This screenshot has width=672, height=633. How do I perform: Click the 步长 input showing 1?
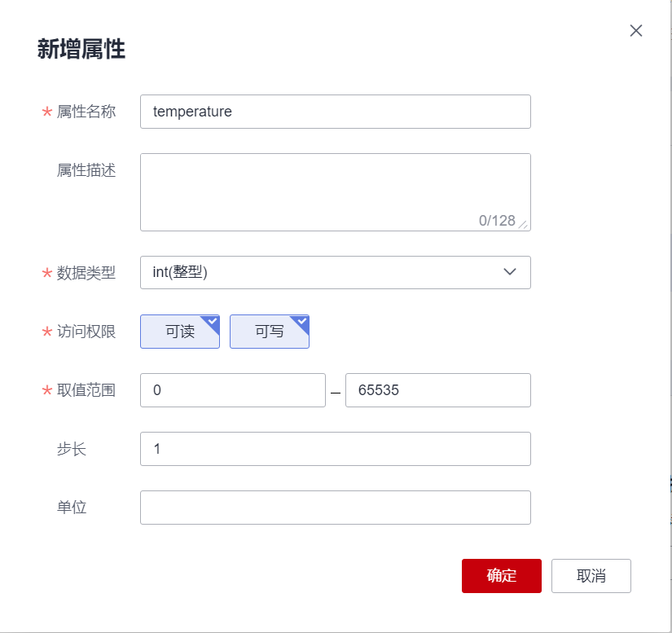pos(335,449)
